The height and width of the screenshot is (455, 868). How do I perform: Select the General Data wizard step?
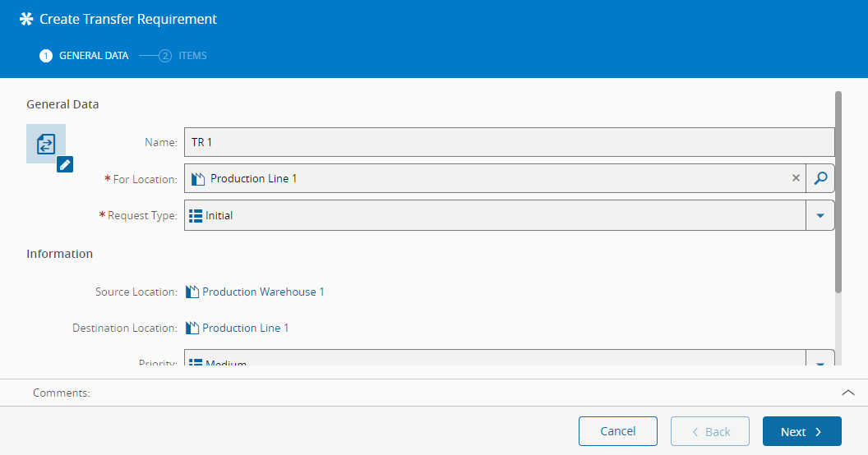click(x=84, y=56)
